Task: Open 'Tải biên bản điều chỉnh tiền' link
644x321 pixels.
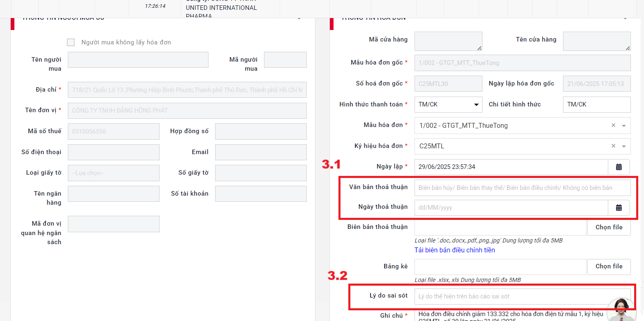Action: coord(454,250)
